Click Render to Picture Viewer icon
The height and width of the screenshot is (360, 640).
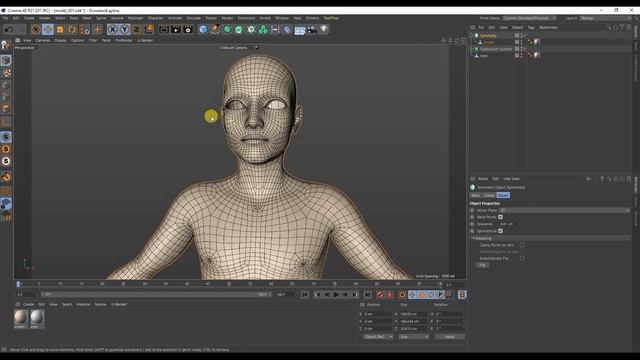pos(176,29)
